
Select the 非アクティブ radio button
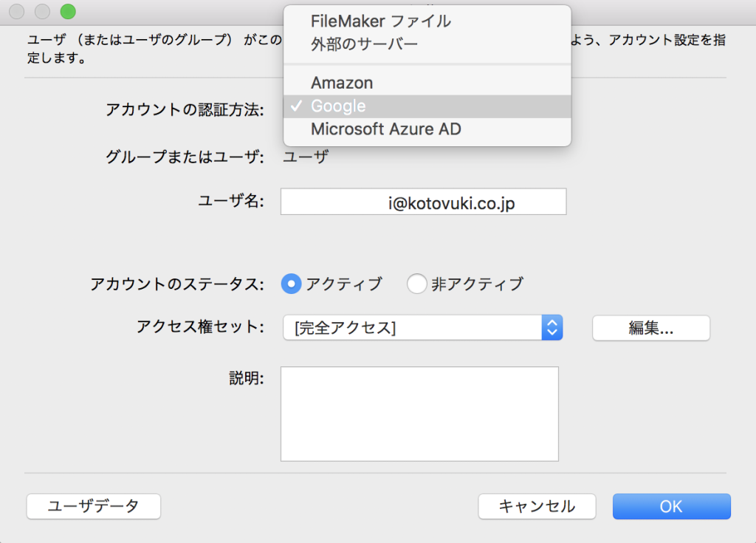click(416, 284)
